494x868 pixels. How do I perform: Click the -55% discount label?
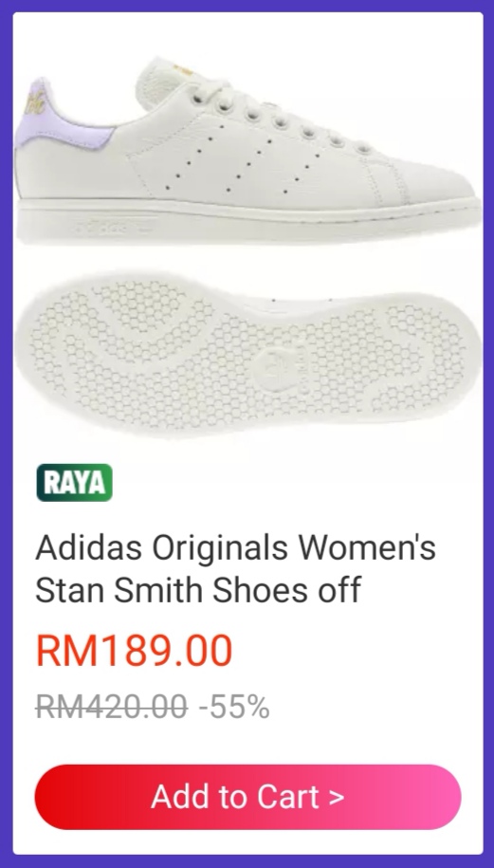(x=234, y=708)
